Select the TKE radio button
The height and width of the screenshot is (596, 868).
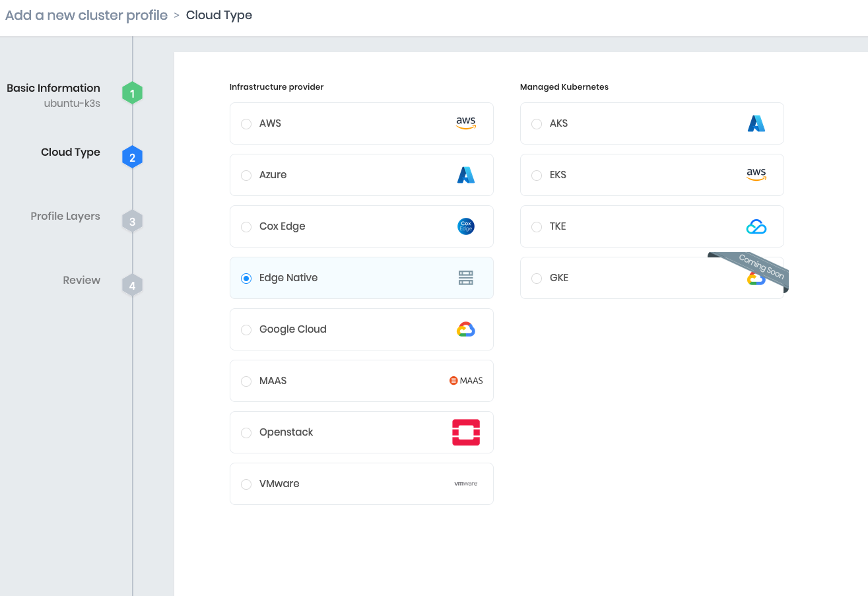(537, 226)
